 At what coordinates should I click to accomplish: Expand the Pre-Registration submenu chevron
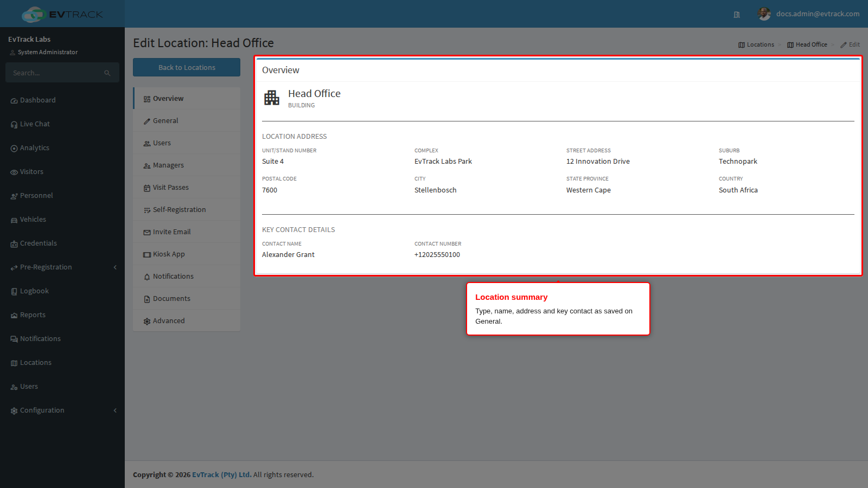115,267
